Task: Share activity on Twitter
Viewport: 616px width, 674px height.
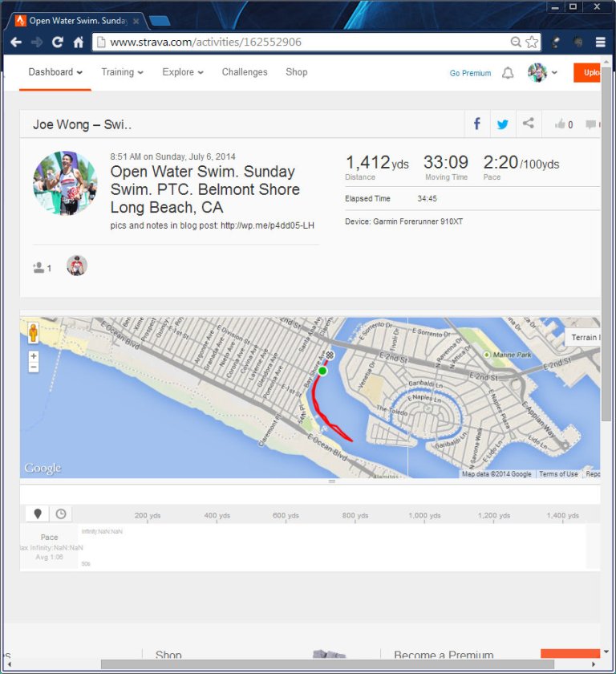Action: click(503, 124)
